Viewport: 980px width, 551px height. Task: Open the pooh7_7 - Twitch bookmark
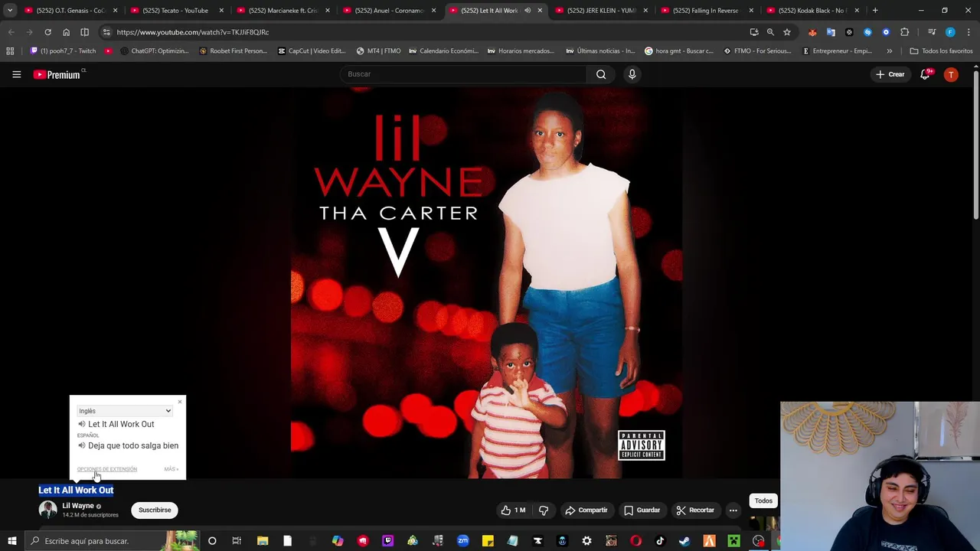62,51
